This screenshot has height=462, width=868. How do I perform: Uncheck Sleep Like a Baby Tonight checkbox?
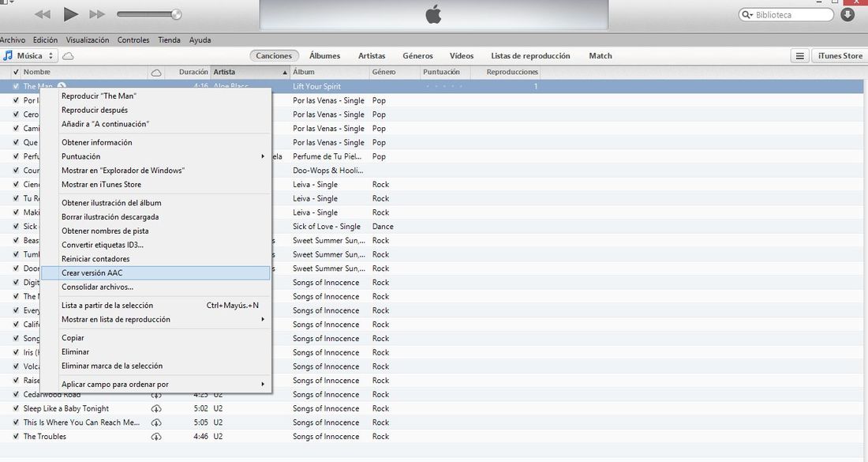pos(16,409)
